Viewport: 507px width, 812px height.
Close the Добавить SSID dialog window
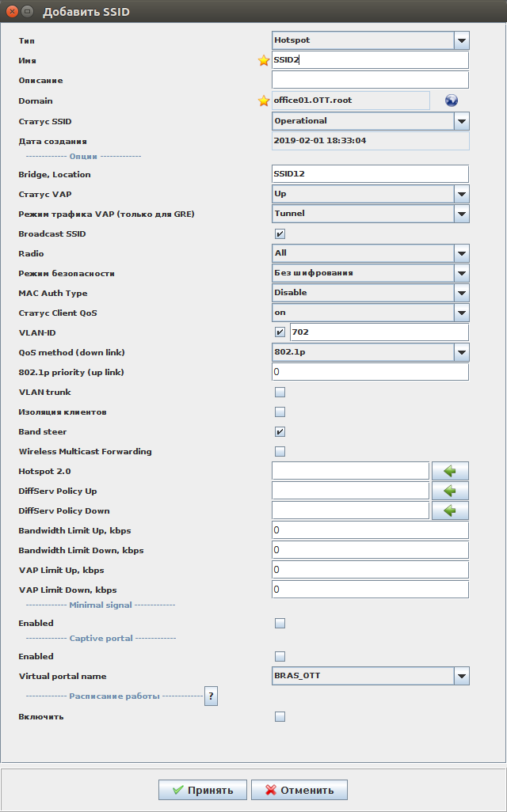(12, 12)
